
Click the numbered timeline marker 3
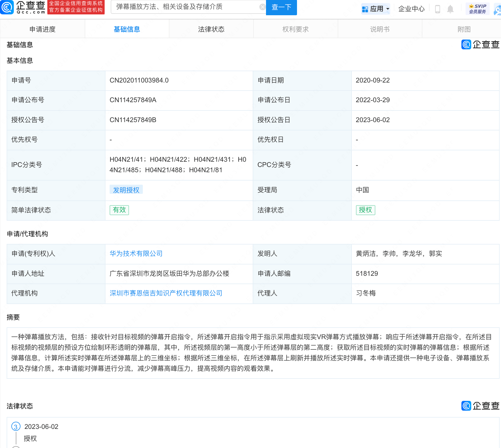(x=16, y=427)
